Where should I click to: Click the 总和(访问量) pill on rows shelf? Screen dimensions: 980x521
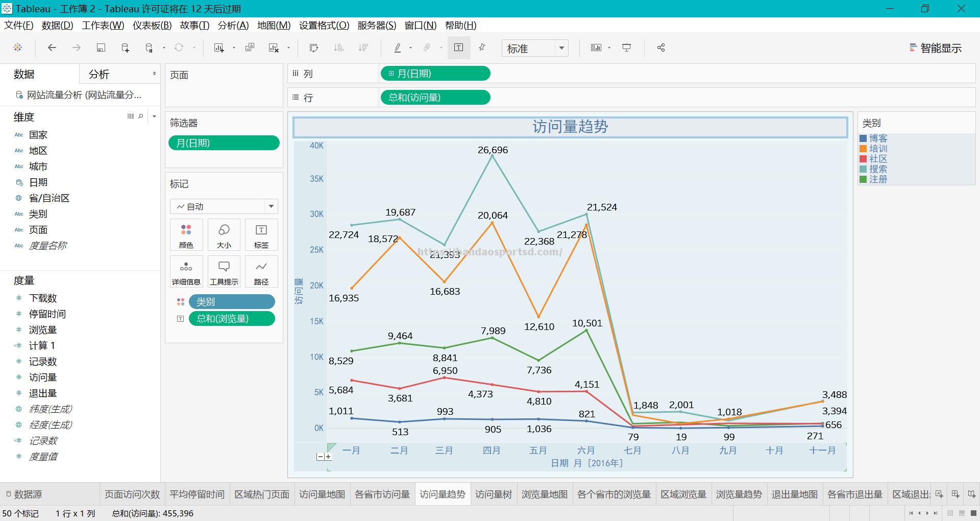coord(435,97)
